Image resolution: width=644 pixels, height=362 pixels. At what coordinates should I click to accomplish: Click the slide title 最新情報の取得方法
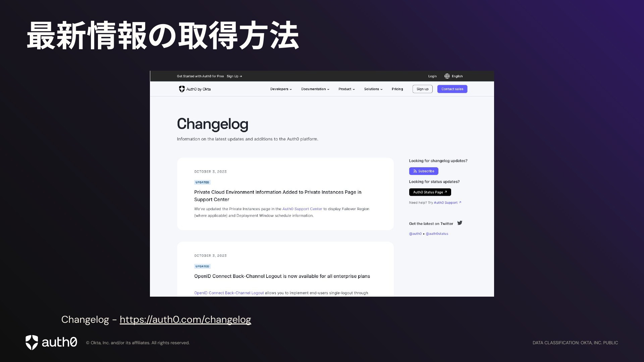[x=163, y=36]
